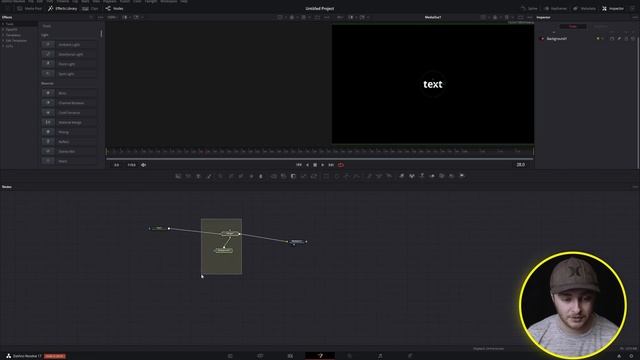This screenshot has width=640, height=360.
Task: Add a Rectangle mask from the toolbar
Action: 326,176
